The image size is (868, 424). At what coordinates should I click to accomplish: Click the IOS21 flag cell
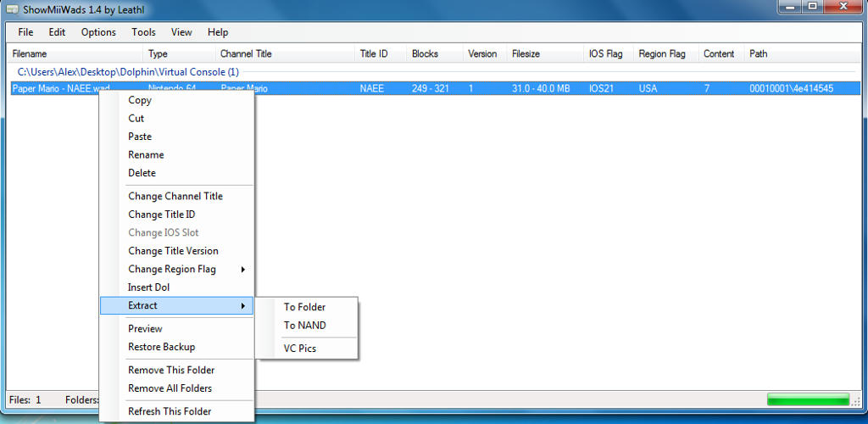tap(602, 88)
